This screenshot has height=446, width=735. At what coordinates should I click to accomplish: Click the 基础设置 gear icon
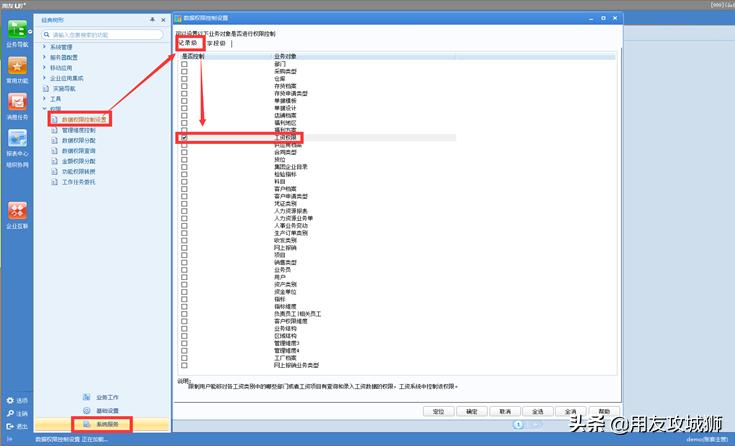point(87,410)
